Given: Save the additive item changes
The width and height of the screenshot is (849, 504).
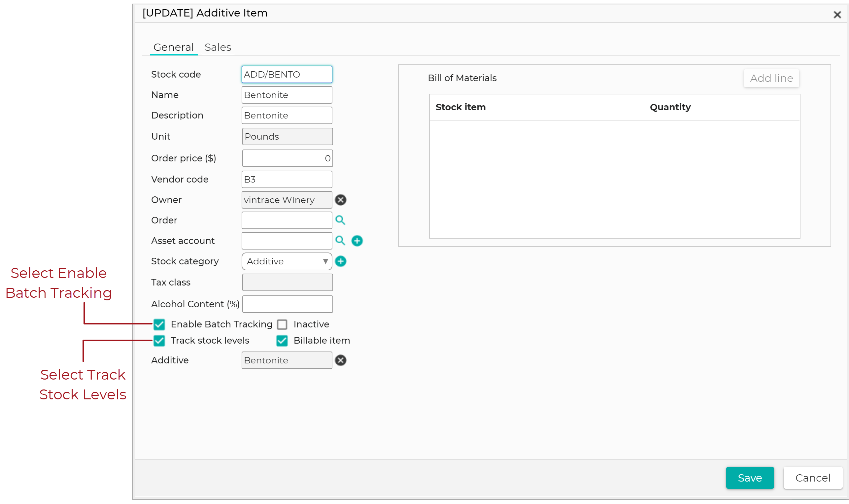Looking at the screenshot, I should (750, 478).
